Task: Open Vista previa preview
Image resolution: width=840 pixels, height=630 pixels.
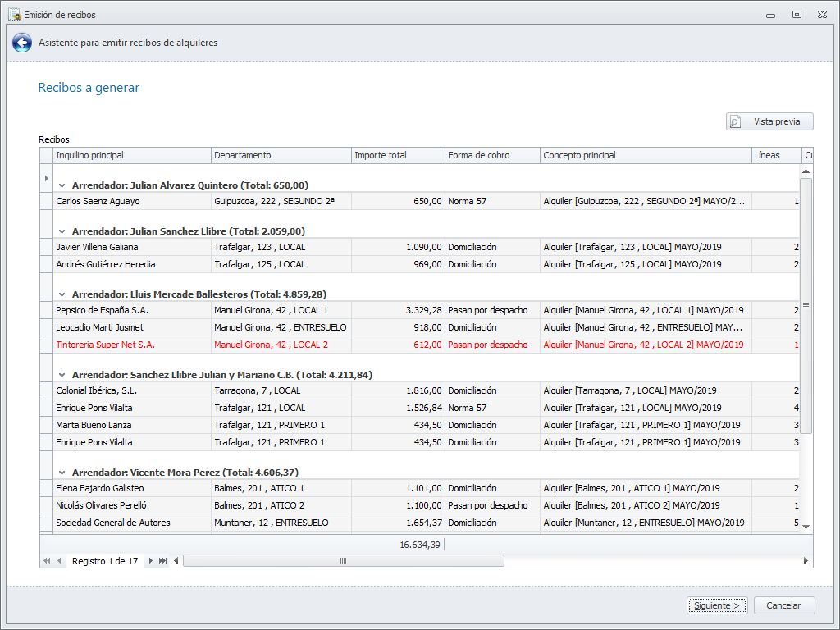Action: (x=769, y=121)
